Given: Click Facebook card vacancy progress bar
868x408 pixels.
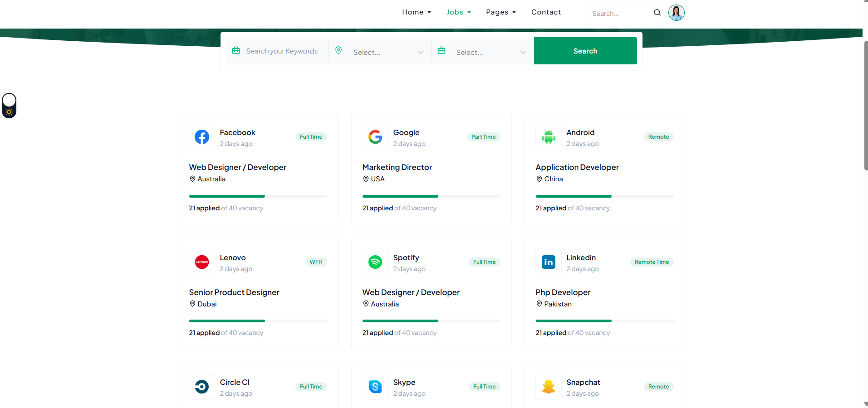Looking at the screenshot, I should tap(258, 196).
